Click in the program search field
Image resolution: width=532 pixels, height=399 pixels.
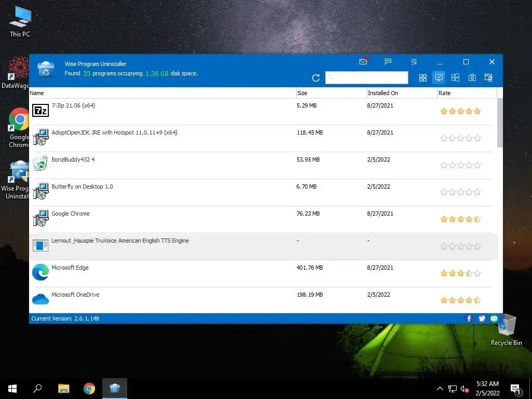[x=366, y=78]
